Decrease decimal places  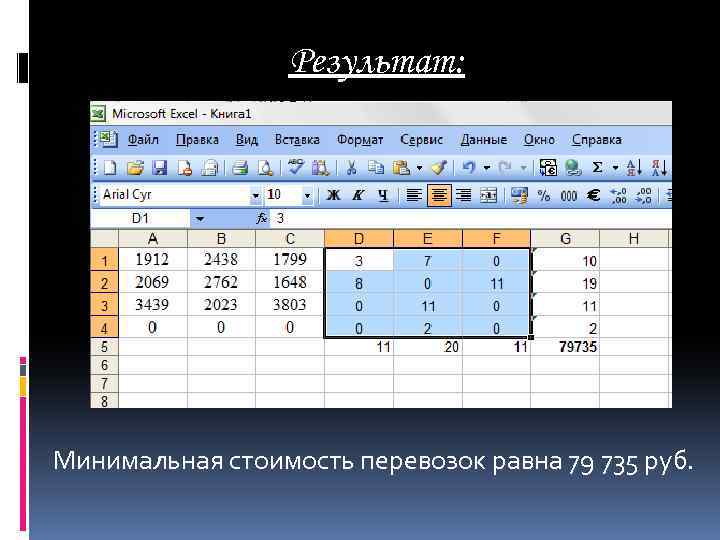click(643, 196)
